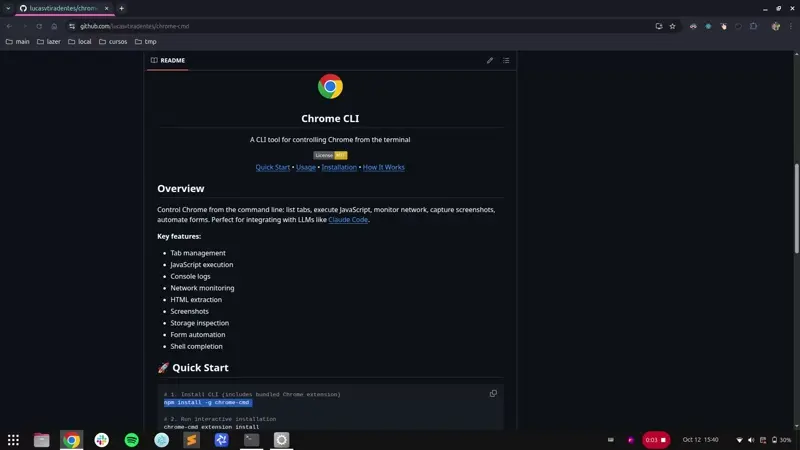Image resolution: width=800 pixels, height=450 pixels.
Task: Open the Claude Code link
Action: (348, 219)
